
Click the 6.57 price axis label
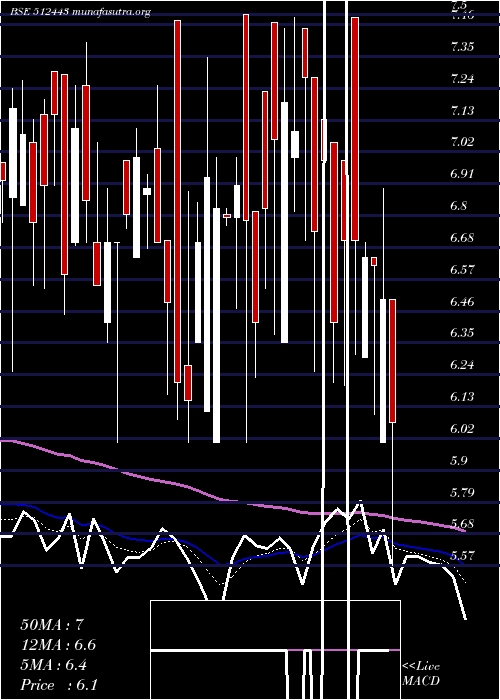(463, 270)
